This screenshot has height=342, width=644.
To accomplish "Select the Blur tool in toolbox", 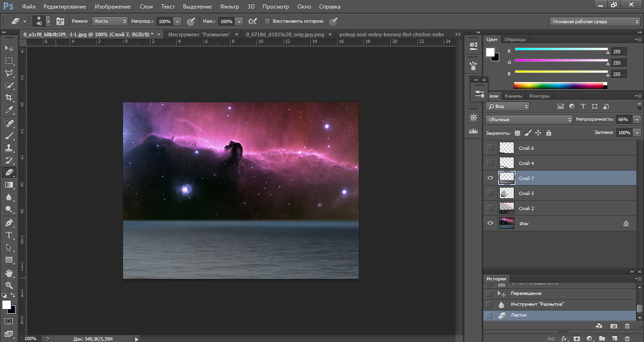I will tap(8, 197).
